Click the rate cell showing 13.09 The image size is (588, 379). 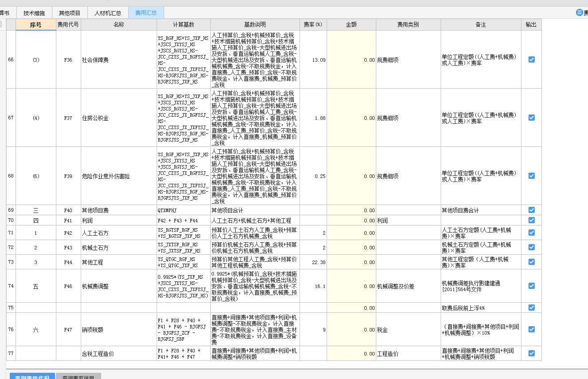pos(313,59)
